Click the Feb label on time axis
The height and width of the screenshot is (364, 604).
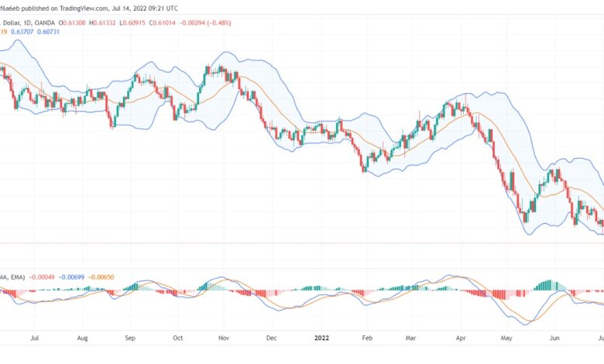(367, 338)
